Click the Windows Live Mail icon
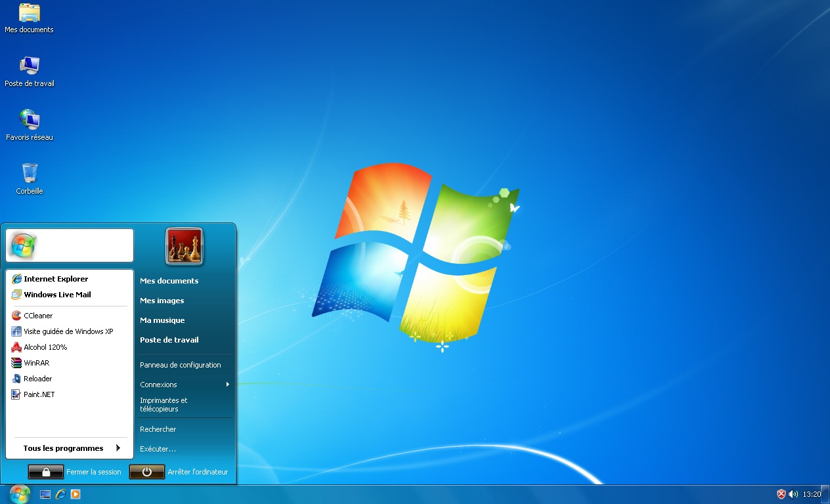The width and height of the screenshot is (830, 504). click(16, 295)
